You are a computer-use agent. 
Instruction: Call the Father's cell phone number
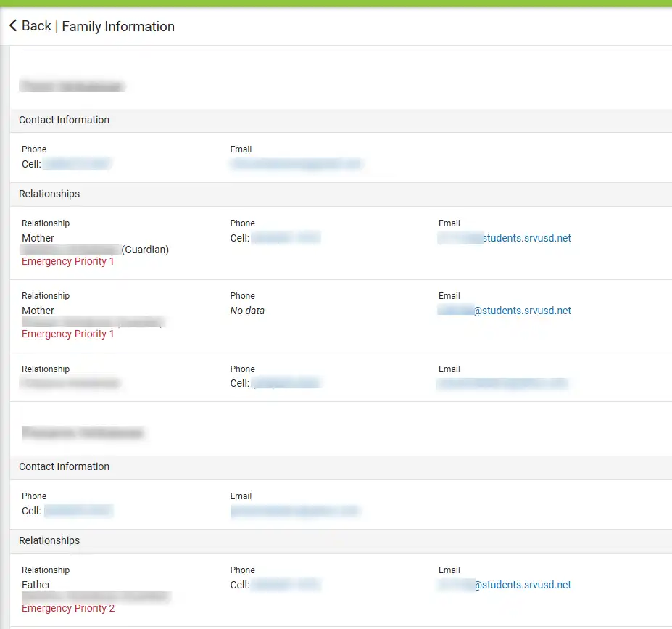286,585
